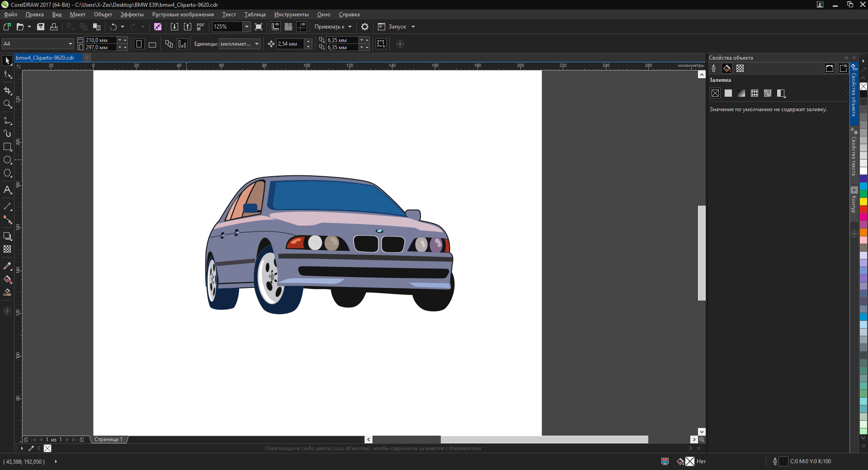
Task: Choose No fill type
Action: pyautogui.click(x=715, y=93)
